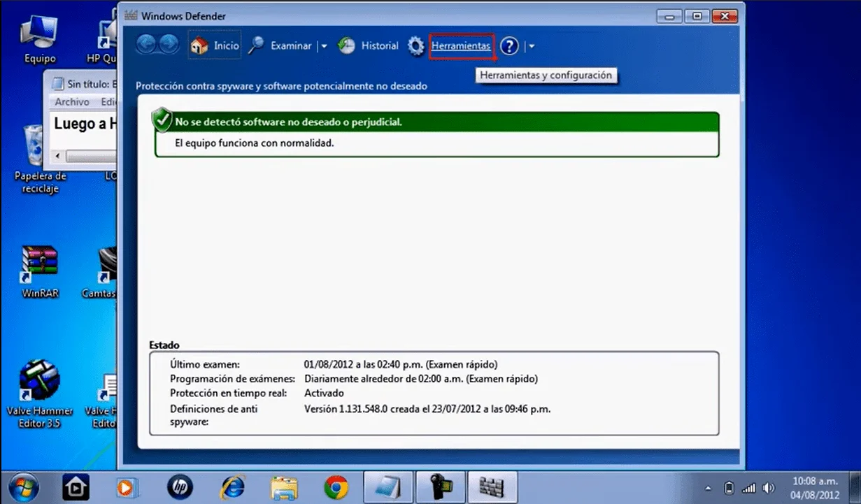Switch to Windows Defender taskbar button

coord(492,487)
